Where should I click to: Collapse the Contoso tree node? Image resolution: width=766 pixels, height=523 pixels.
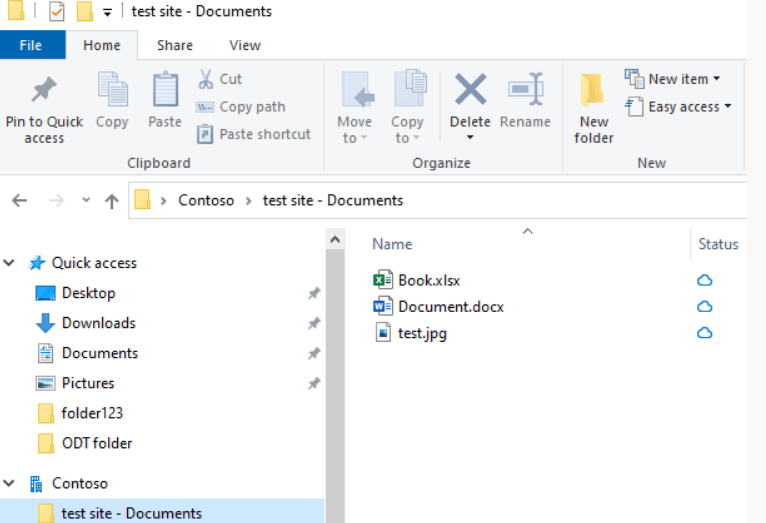[9, 483]
